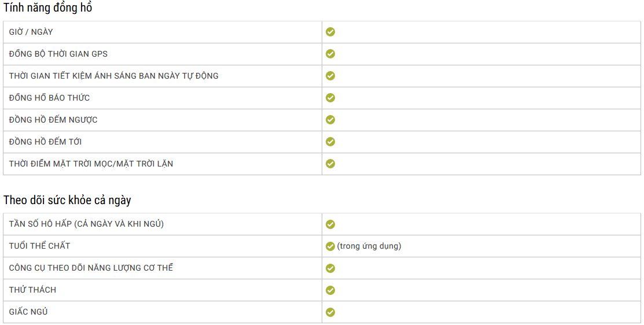Viewport: 644px width, 325px height.
Task: Click the ĐỒNG HỒ ĐẾM TỚI checkmark
Action: click(330, 142)
